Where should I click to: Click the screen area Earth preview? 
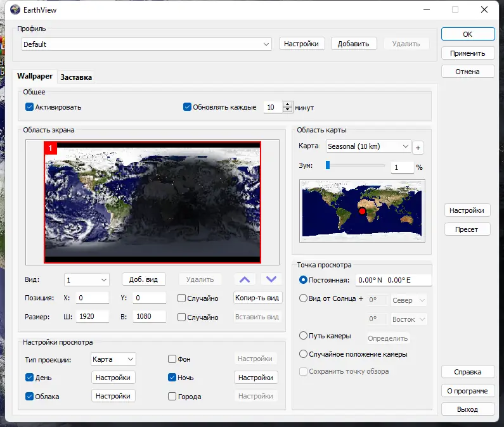(152, 203)
